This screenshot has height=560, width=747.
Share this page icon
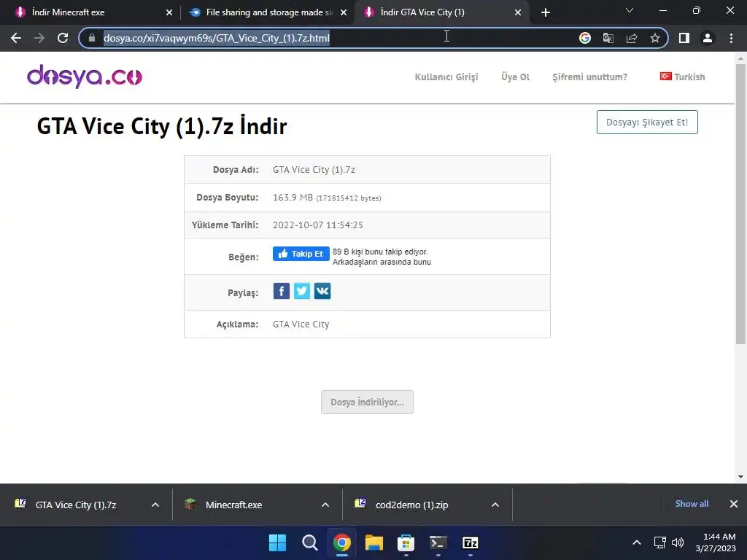(632, 38)
